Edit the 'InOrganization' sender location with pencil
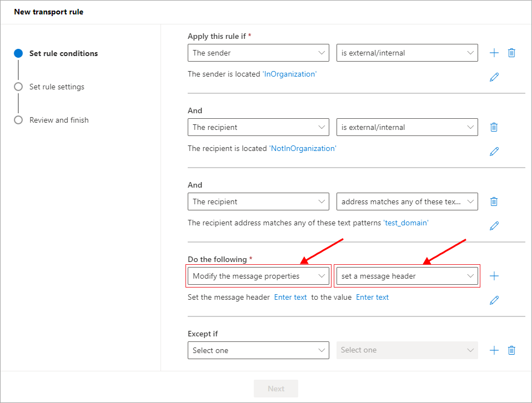Viewport: 532px width, 403px height. (x=494, y=77)
